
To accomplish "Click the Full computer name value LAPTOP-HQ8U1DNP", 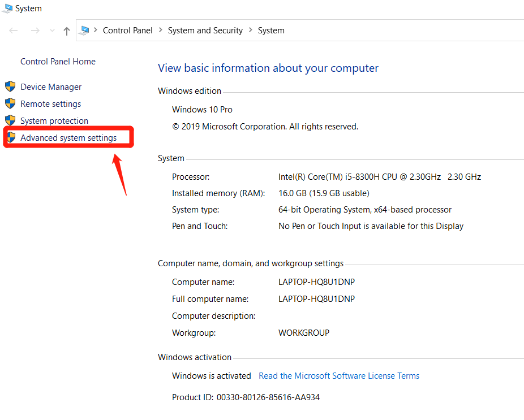I will [316, 299].
